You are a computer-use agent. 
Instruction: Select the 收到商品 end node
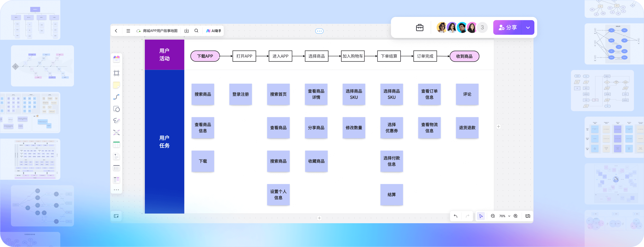[x=464, y=56]
